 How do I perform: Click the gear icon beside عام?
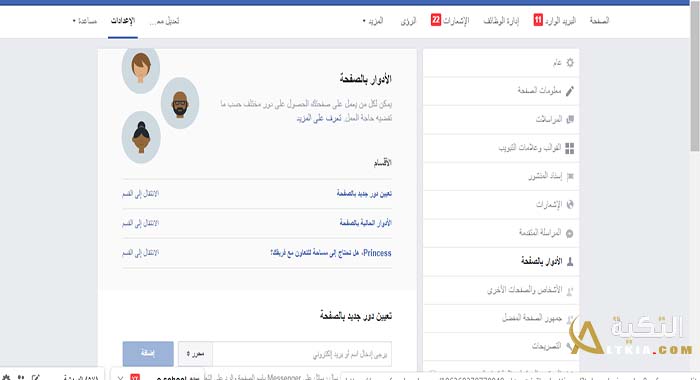(x=570, y=63)
